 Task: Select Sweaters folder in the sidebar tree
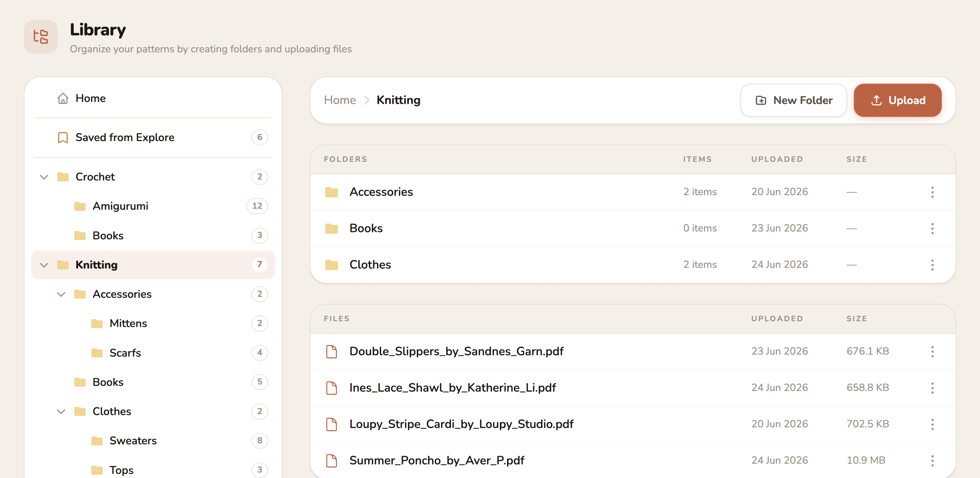click(153, 440)
